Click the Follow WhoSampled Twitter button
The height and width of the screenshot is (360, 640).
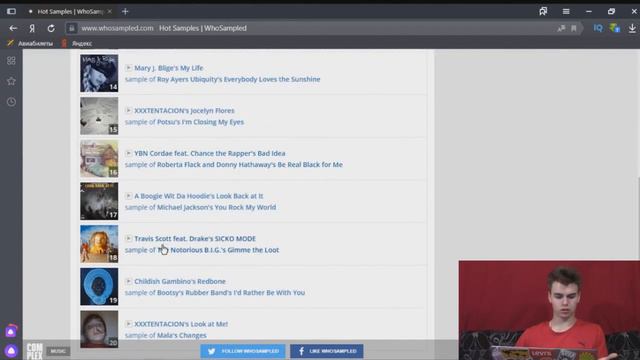click(x=243, y=351)
